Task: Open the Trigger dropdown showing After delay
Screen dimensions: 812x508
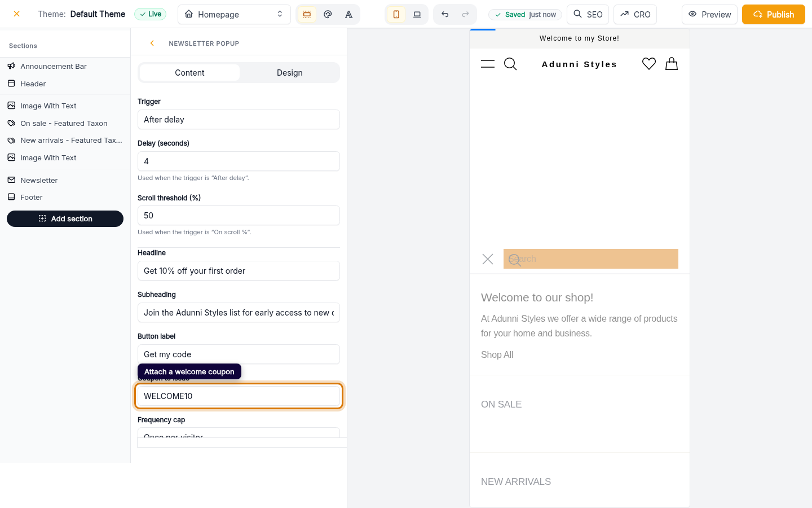Action: tap(239, 120)
